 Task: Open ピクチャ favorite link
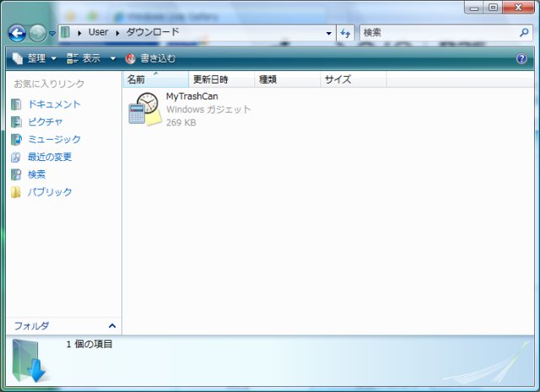[46, 122]
